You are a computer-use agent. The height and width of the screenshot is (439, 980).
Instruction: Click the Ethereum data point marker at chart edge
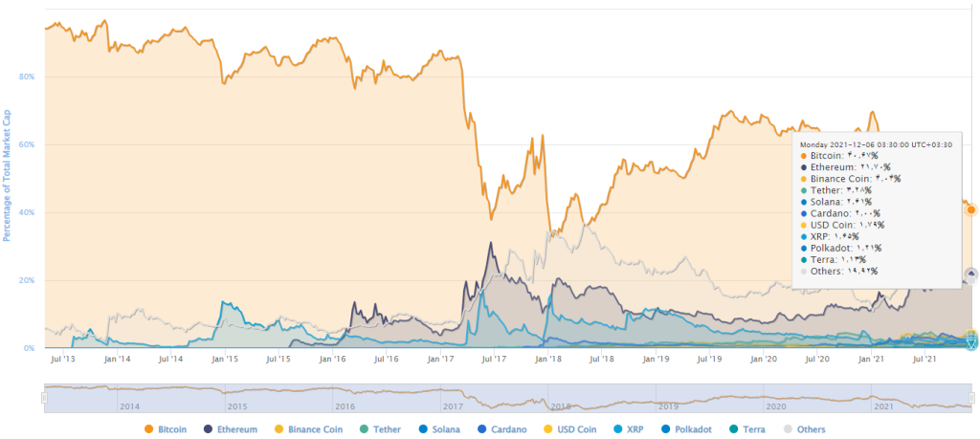tap(971, 274)
